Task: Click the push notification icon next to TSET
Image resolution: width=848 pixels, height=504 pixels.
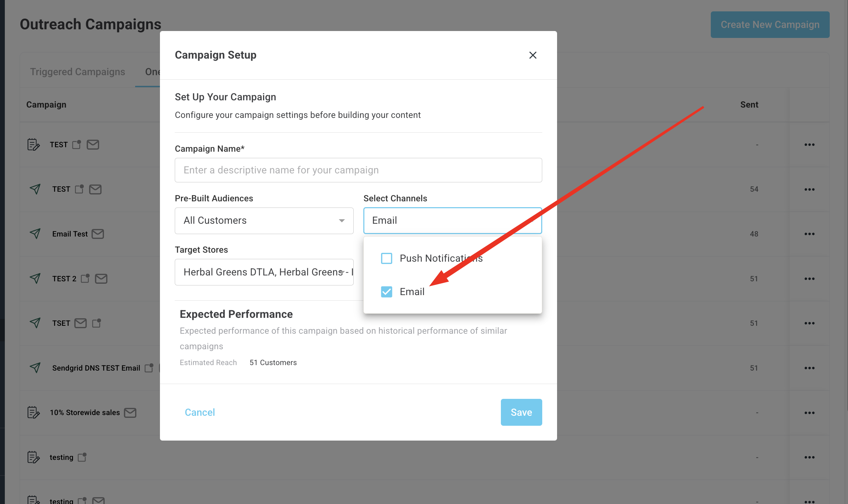Action: point(97,323)
